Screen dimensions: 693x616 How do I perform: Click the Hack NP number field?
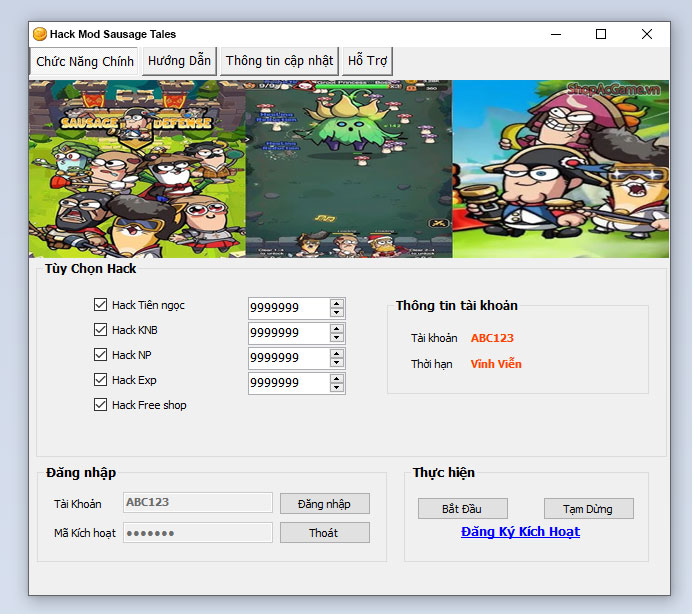coord(289,358)
